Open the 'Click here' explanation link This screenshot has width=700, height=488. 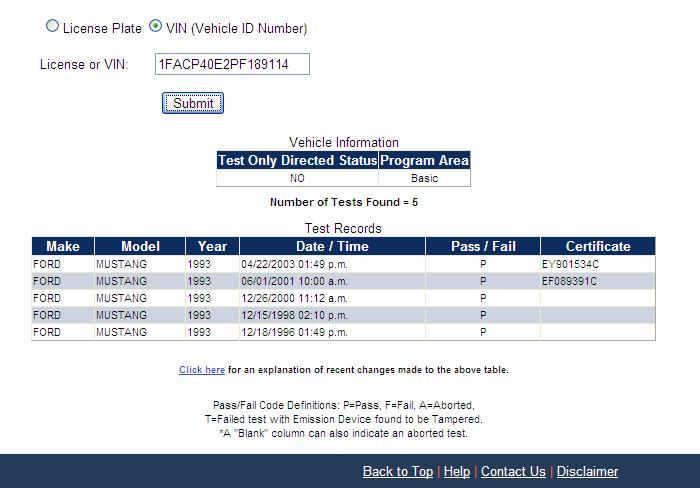pos(201,370)
